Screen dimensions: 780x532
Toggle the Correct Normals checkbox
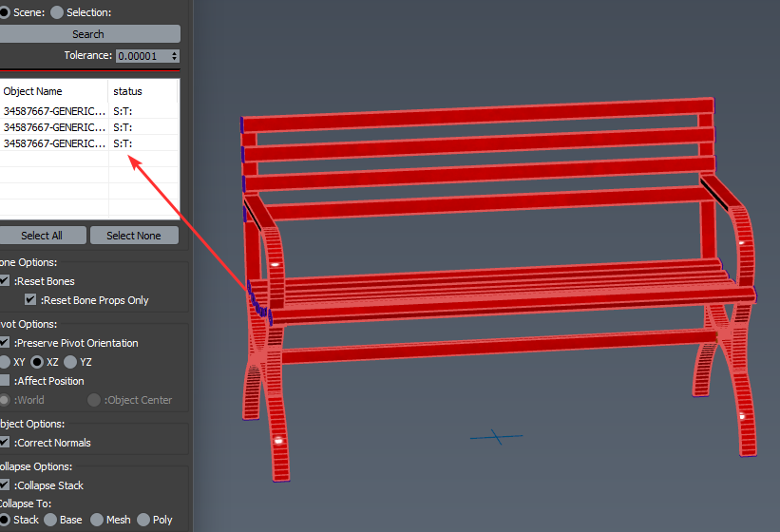(5, 442)
